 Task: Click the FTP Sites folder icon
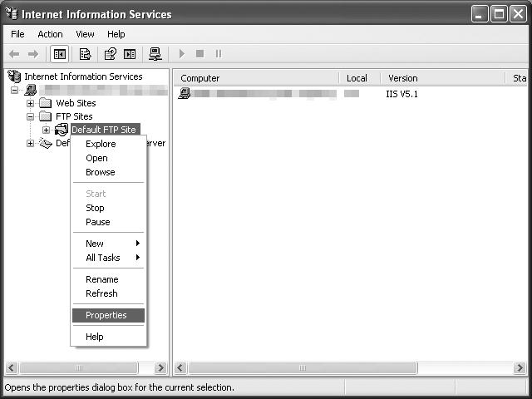[45, 116]
